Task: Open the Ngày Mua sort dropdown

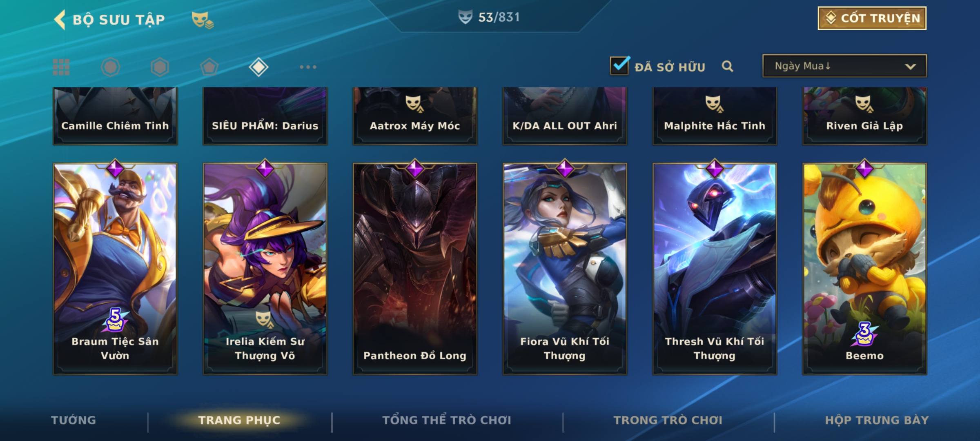Action: click(x=844, y=66)
